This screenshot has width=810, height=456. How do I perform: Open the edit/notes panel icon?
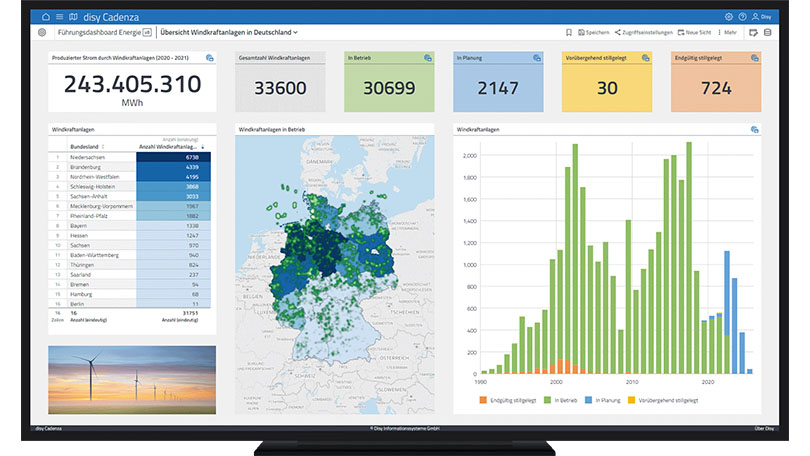click(x=753, y=32)
